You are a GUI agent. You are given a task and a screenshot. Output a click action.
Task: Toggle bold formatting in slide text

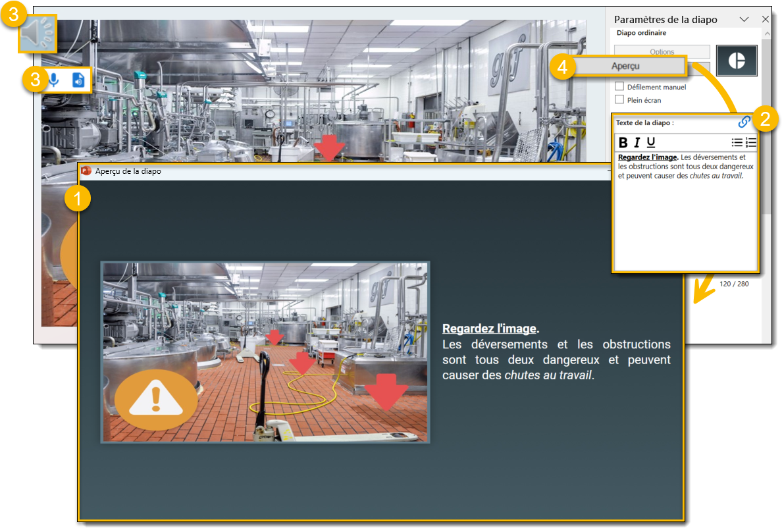623,143
